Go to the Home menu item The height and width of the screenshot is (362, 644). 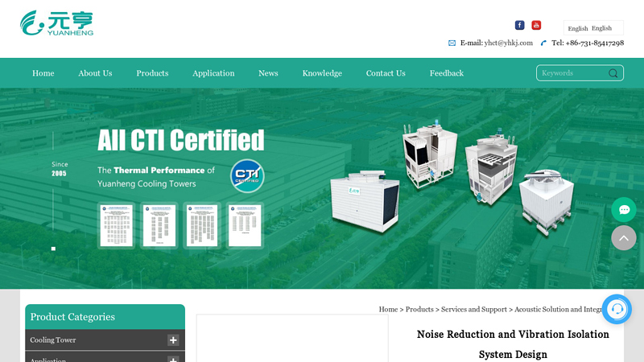click(x=43, y=73)
